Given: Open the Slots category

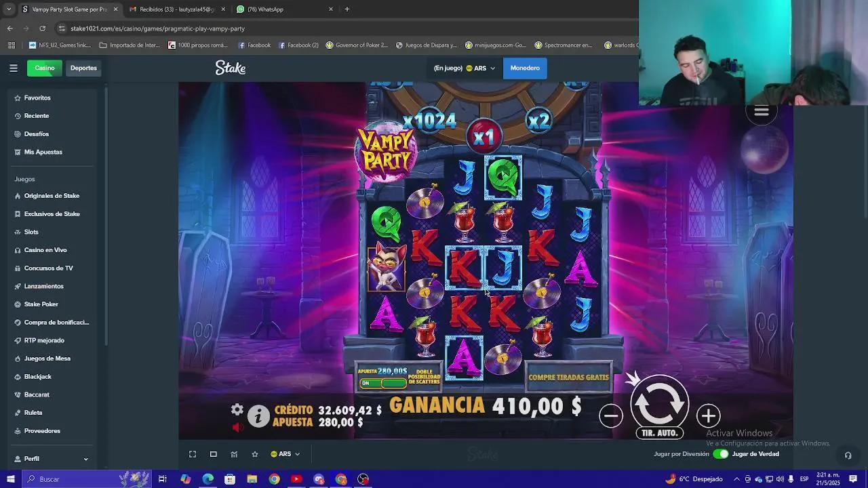Looking at the screenshot, I should [x=31, y=232].
